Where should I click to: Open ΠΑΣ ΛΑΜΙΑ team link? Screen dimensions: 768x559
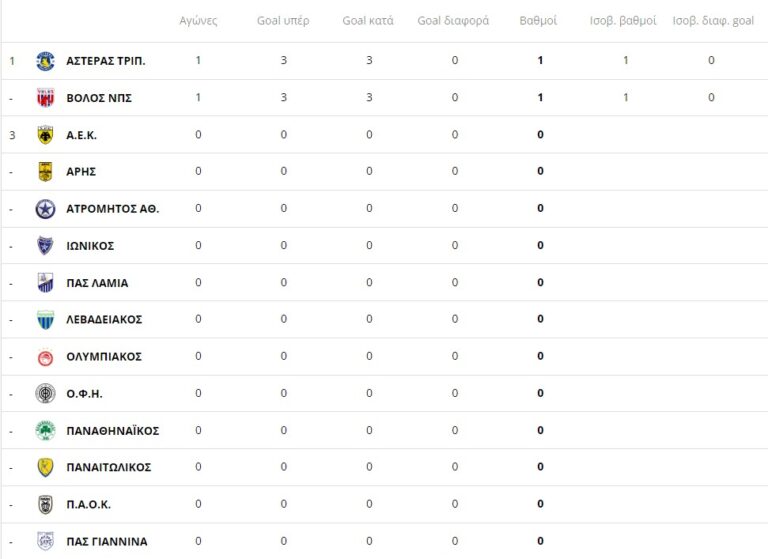coord(97,283)
